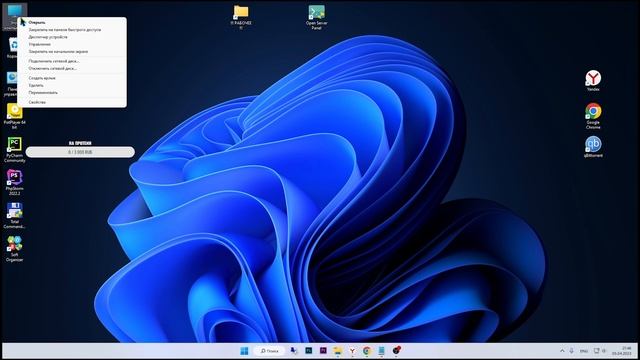
Task: Open Свойства from the context menu
Action: pos(72,102)
